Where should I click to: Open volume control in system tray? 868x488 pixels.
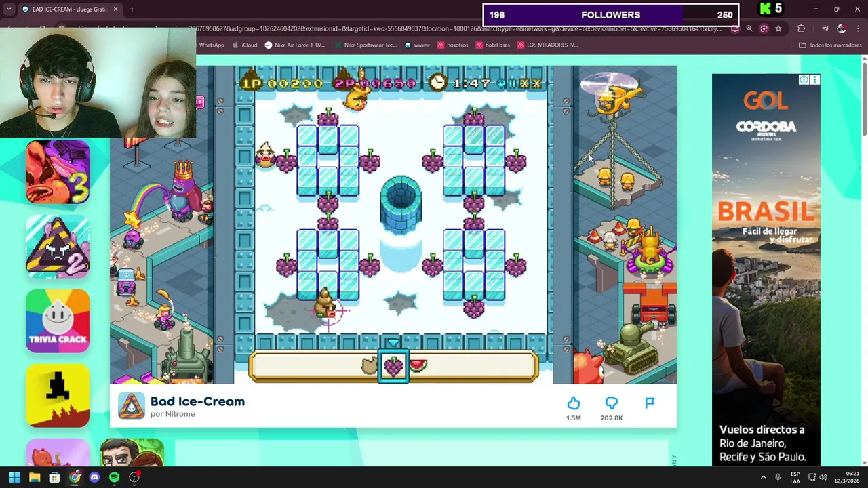coord(823,477)
